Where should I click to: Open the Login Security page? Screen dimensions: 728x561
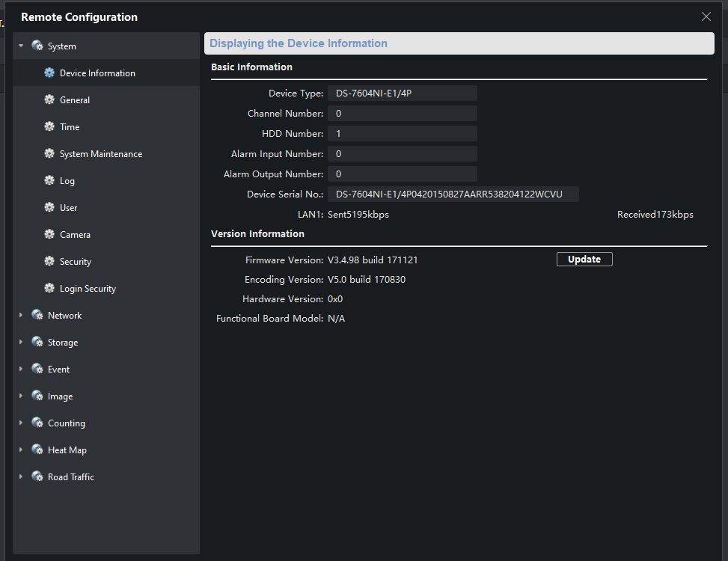tap(88, 289)
